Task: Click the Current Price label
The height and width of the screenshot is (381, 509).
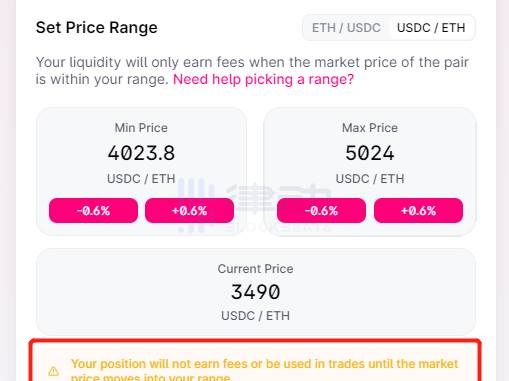Action: pyautogui.click(x=256, y=269)
